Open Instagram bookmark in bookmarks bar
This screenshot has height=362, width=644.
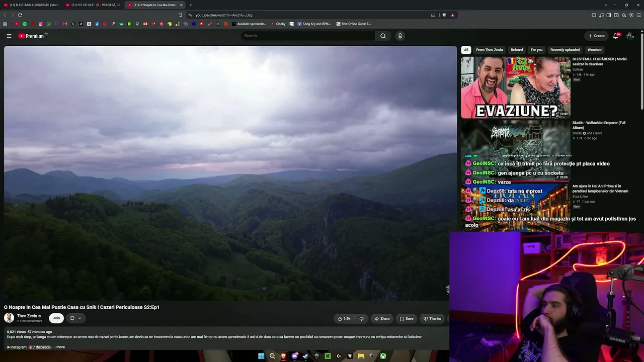tap(41, 24)
